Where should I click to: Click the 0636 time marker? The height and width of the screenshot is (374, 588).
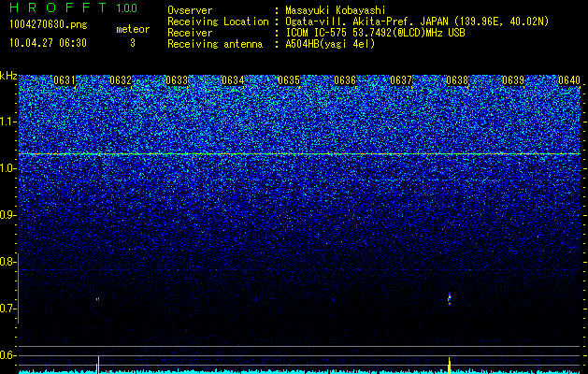(345, 80)
